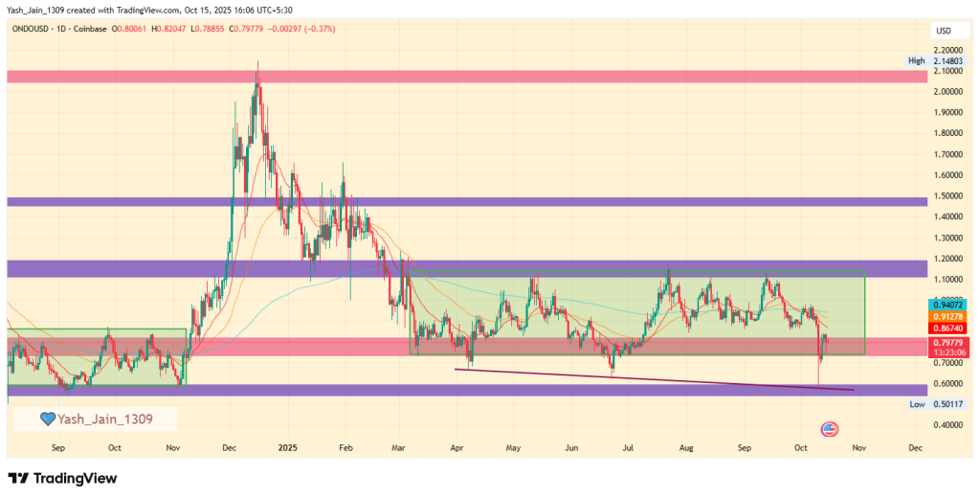Click the US flag economic event icon

tap(829, 430)
